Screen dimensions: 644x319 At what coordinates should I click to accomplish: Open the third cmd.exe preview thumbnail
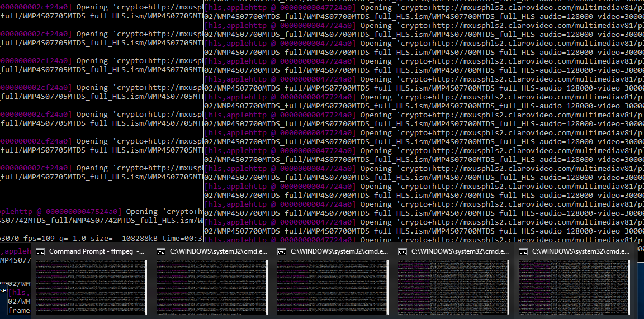coord(333,288)
